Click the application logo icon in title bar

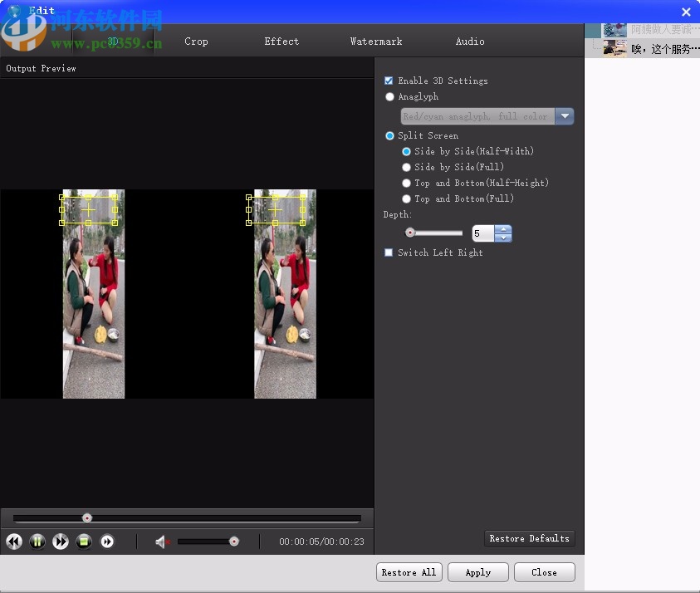14,11
